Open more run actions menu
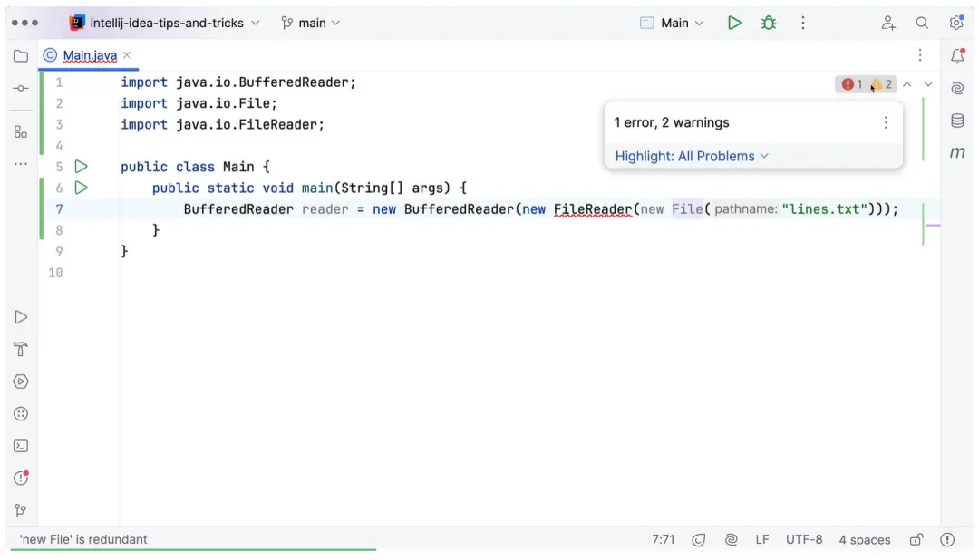The height and width of the screenshot is (560, 979). pyautogui.click(x=803, y=23)
